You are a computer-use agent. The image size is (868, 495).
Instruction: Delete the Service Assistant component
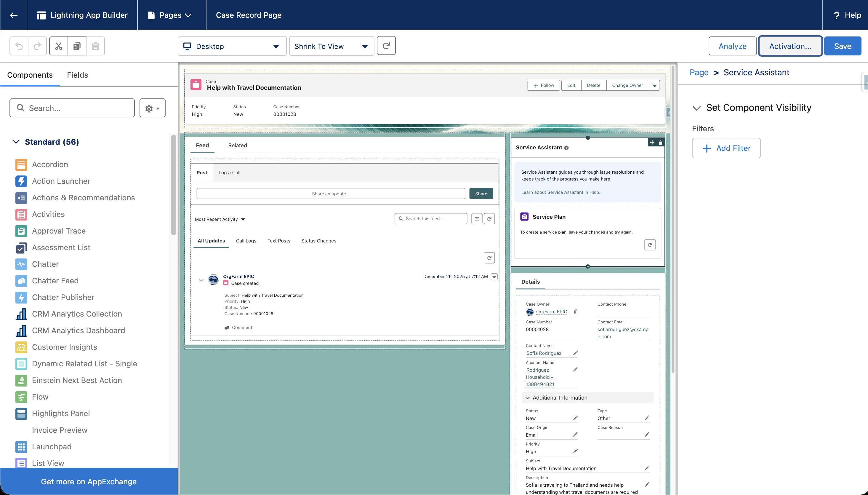point(660,143)
